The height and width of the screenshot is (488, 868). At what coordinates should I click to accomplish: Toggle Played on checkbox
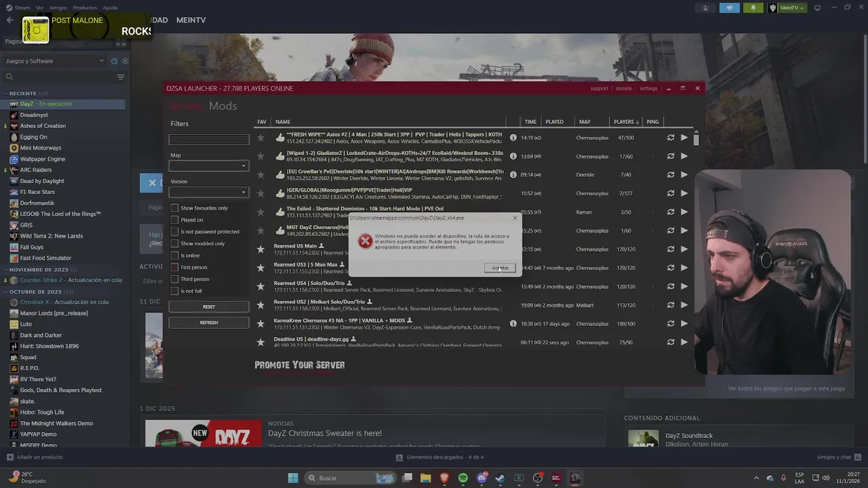point(174,220)
